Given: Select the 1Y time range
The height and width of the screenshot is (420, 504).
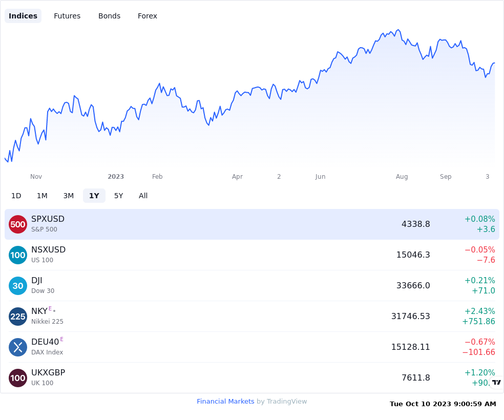Looking at the screenshot, I should (x=94, y=196).
